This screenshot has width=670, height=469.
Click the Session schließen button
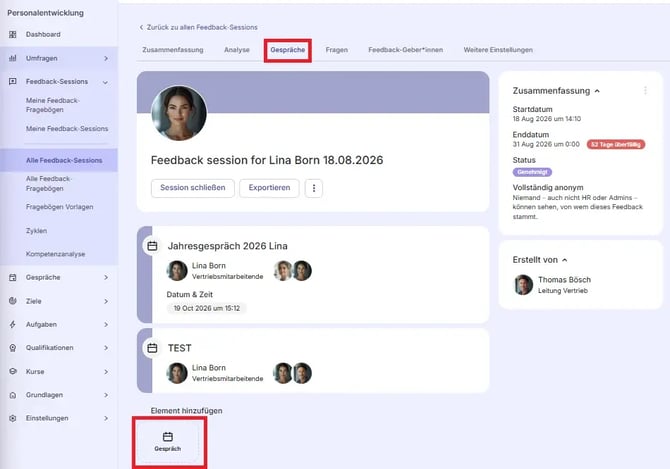193,188
